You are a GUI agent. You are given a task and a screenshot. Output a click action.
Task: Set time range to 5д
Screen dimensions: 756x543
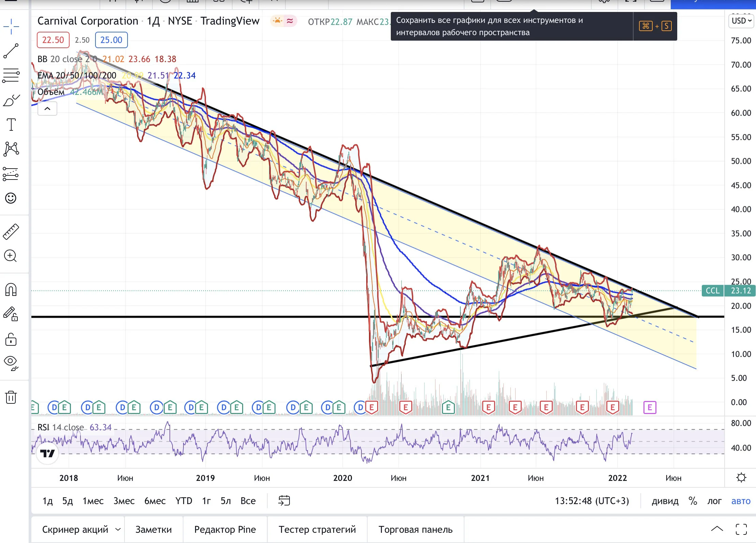pyautogui.click(x=68, y=501)
